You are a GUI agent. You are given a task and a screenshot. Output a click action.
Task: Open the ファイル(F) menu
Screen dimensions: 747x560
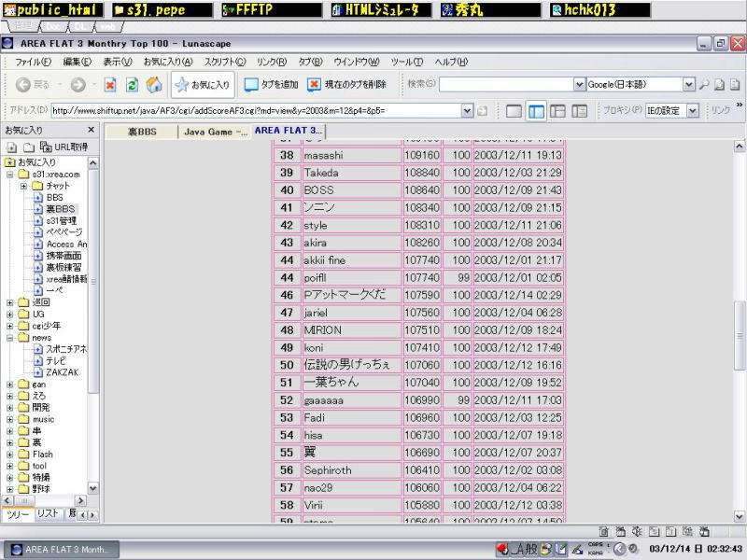point(33,62)
